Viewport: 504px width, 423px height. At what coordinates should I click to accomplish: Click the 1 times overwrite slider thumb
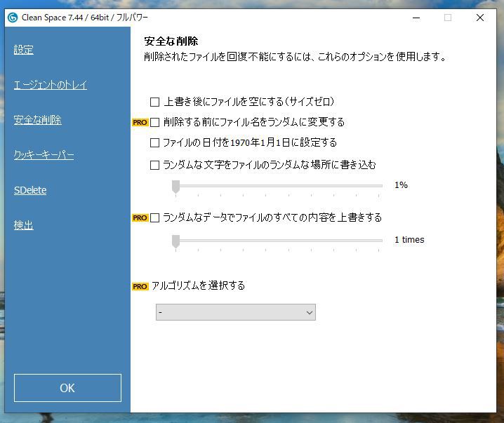175,241
